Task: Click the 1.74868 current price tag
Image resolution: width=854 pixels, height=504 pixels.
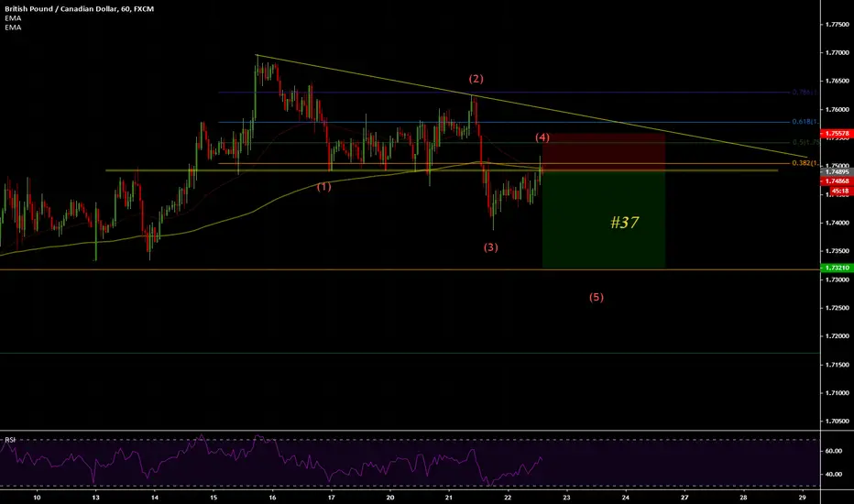Action: [x=837, y=181]
